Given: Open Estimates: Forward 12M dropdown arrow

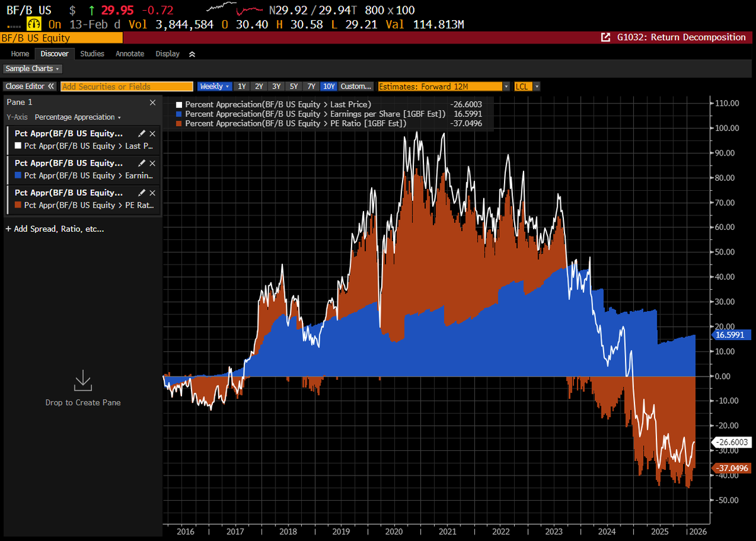Looking at the screenshot, I should pyautogui.click(x=507, y=86).
